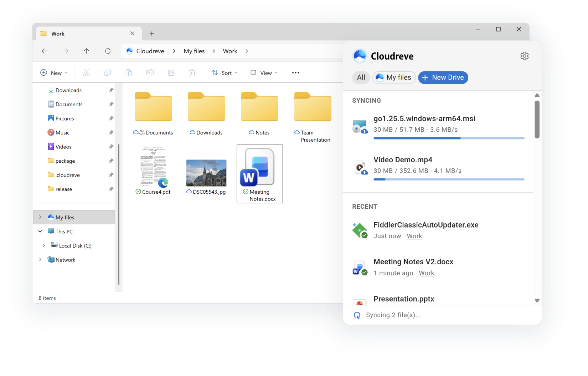Image resolution: width=588 pixels, height=376 pixels.
Task: Click the Cloudreve logo icon
Action: pos(360,56)
